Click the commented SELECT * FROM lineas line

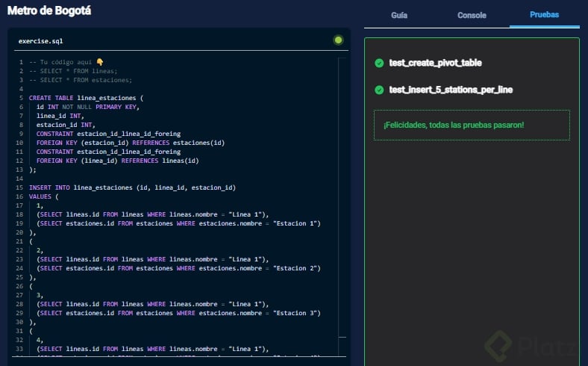pyautogui.click(x=73, y=71)
